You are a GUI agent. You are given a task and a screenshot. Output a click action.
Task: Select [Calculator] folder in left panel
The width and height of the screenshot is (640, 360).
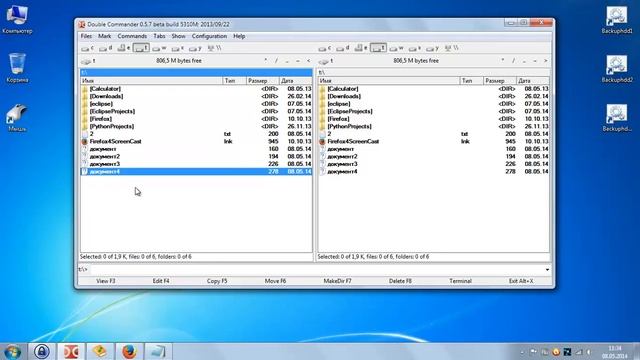pos(196,89)
